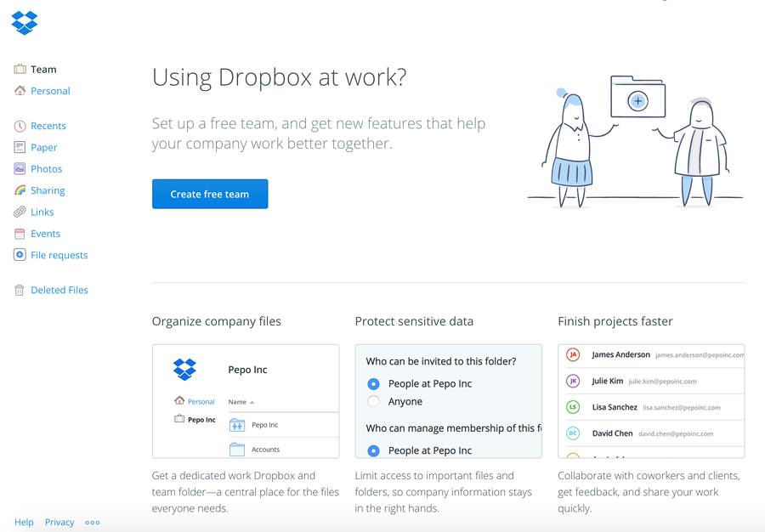Click the Accounts folder icon
765x532 pixels.
(237, 449)
